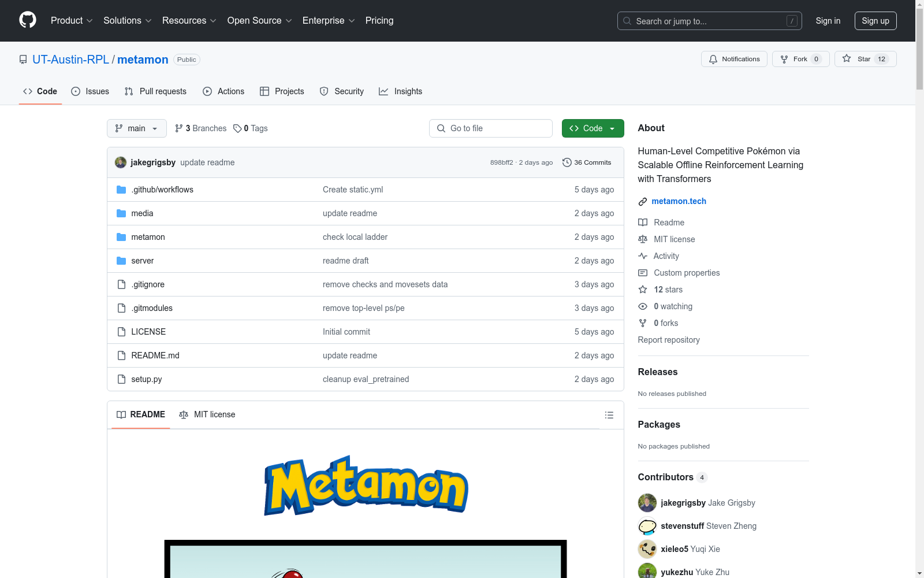The height and width of the screenshot is (578, 924).
Task: Click the eye icon beside 0 watching
Action: 643,306
